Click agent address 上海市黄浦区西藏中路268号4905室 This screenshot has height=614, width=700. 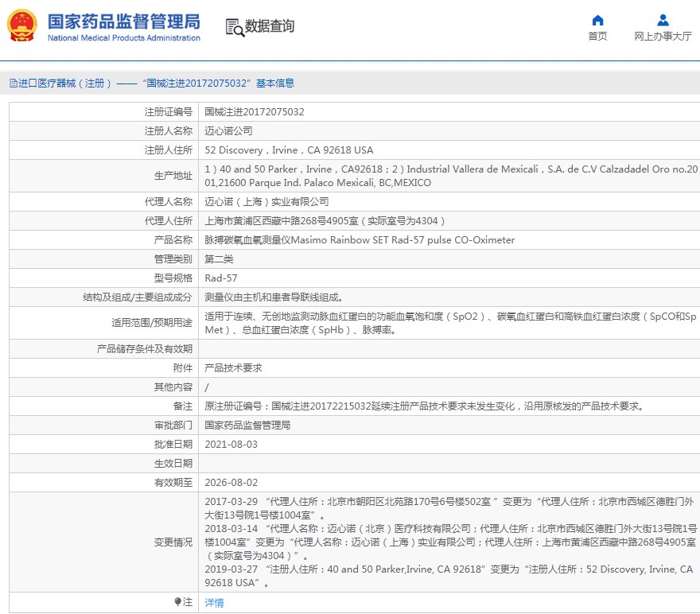(x=325, y=221)
